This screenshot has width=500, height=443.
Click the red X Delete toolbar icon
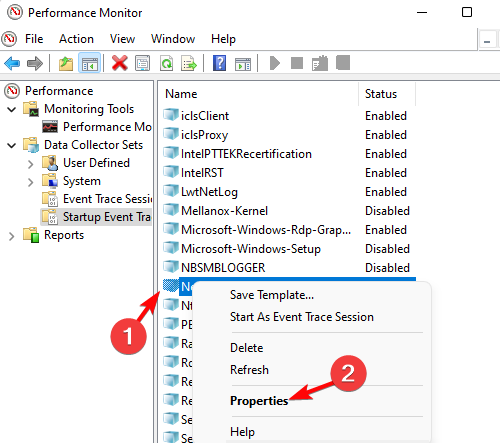click(x=120, y=63)
